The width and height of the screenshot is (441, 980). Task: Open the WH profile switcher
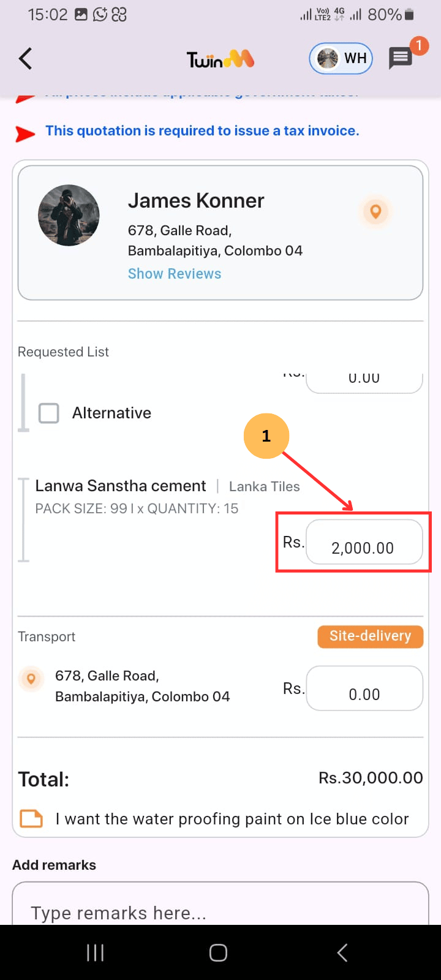341,59
